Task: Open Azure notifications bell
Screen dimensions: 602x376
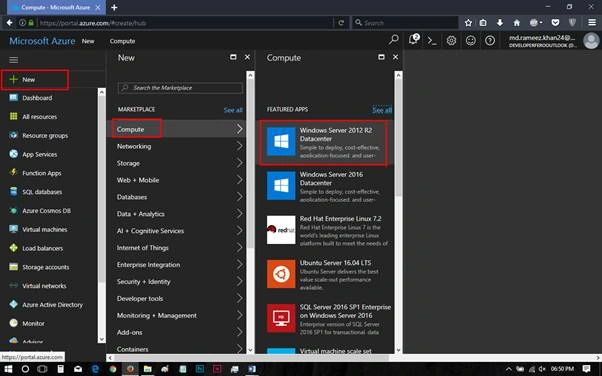Action: (x=414, y=40)
